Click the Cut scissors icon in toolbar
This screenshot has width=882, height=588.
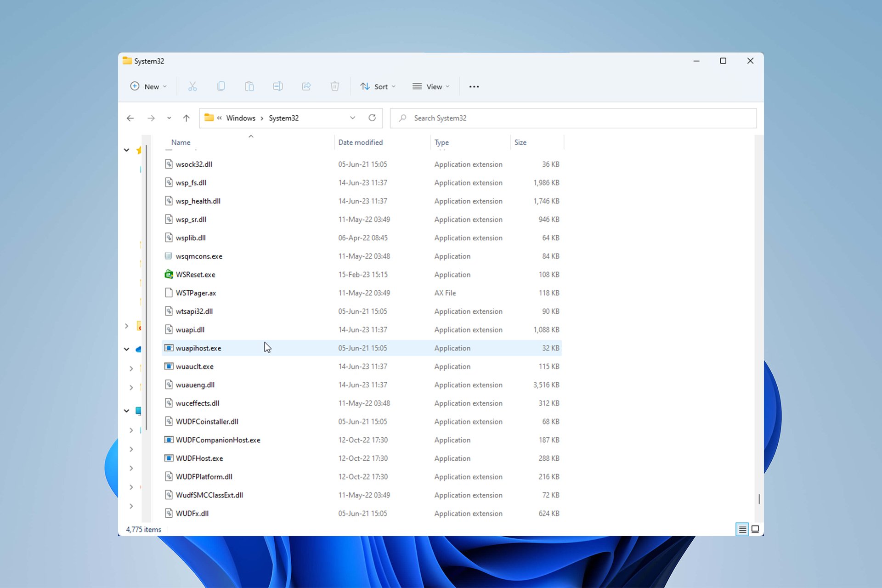click(192, 86)
